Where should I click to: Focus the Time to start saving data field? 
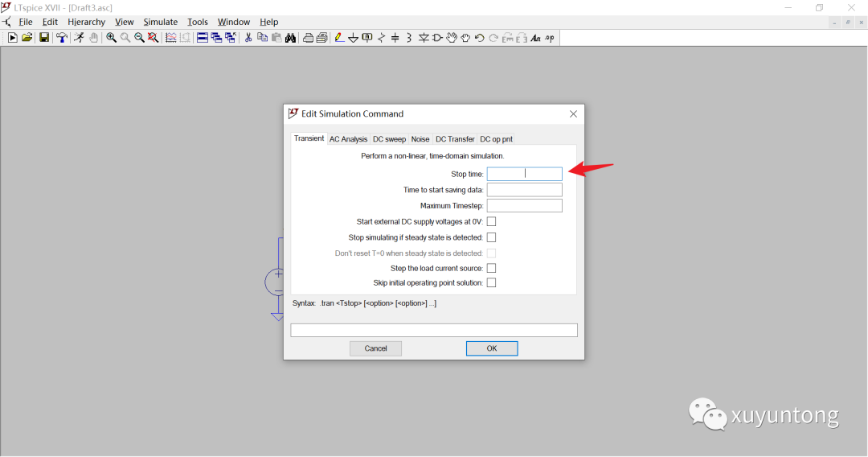[x=524, y=189]
